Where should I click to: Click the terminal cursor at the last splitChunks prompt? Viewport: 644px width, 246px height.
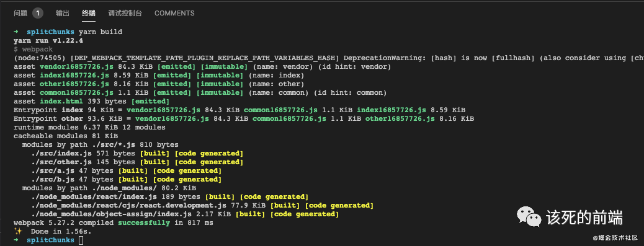click(x=81, y=240)
